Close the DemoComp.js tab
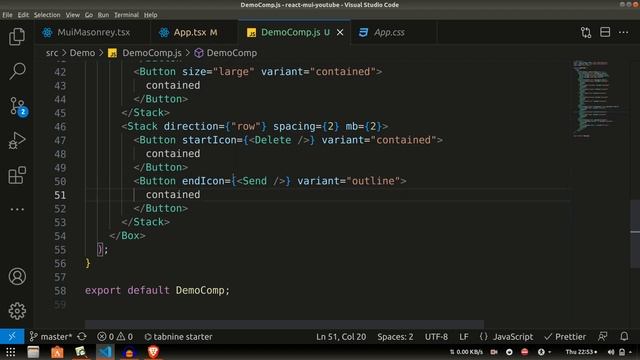The height and width of the screenshot is (360, 640). click(x=340, y=32)
